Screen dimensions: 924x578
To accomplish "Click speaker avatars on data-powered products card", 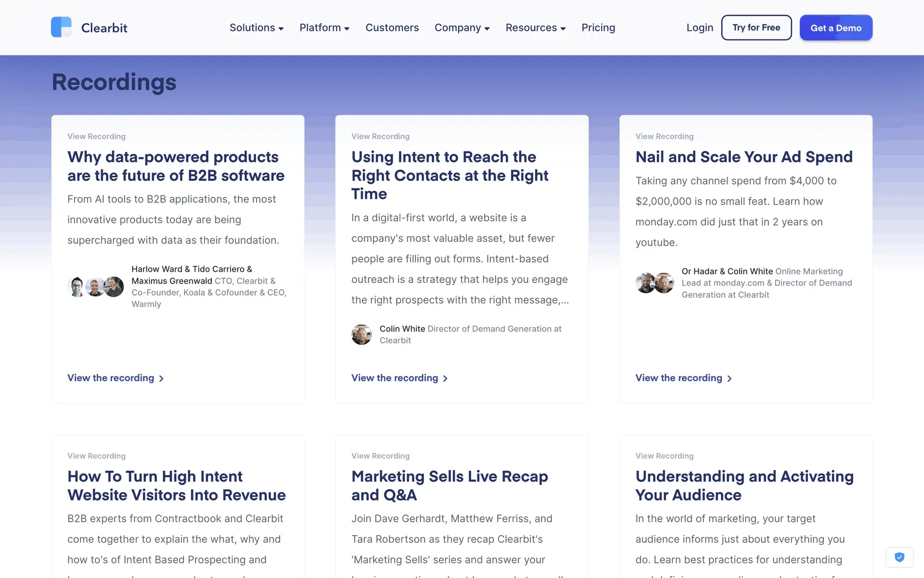I will pyautogui.click(x=96, y=287).
